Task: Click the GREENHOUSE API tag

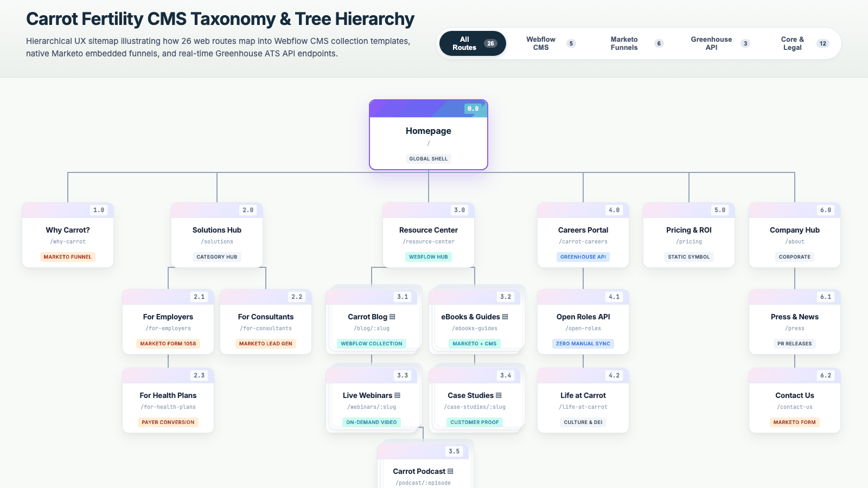Action: pyautogui.click(x=583, y=257)
